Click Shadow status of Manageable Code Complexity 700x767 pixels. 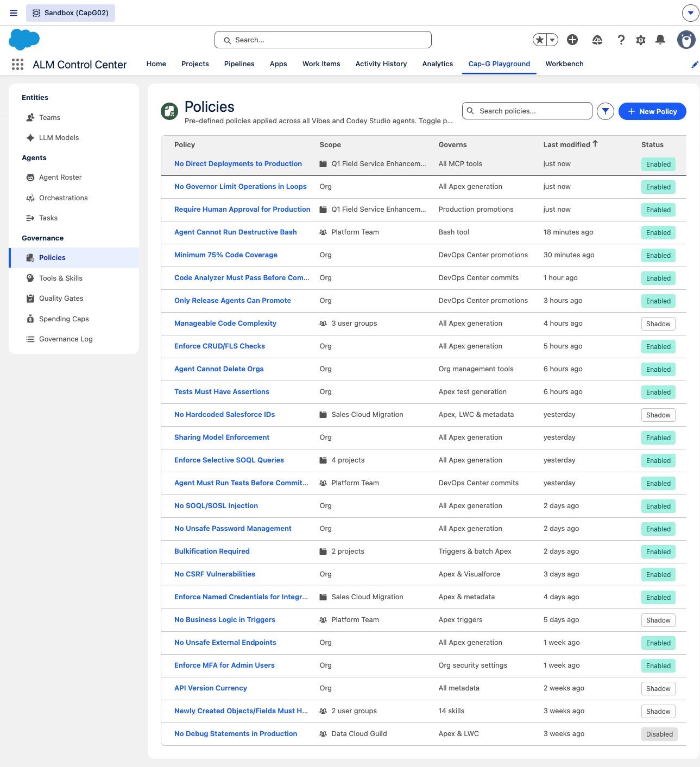tap(658, 324)
